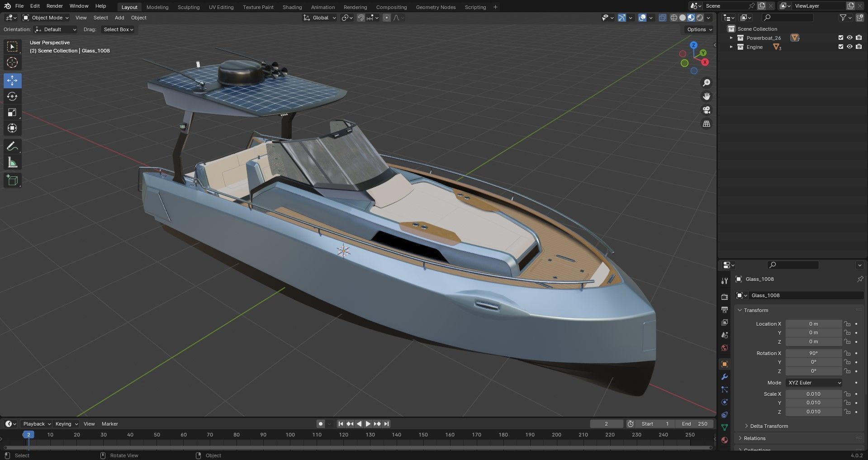The height and width of the screenshot is (460, 868).
Task: Jump to timeline end frame
Action: 386,424
